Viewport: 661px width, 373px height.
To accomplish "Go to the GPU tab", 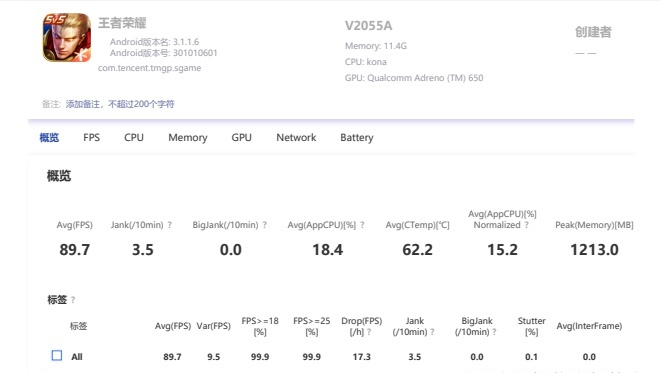I will coord(242,137).
